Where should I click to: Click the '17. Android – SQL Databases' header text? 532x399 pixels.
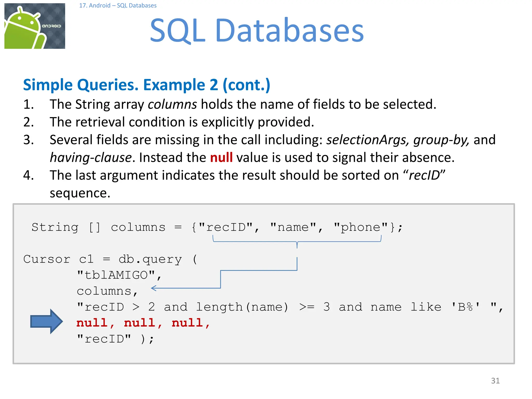pos(118,5)
